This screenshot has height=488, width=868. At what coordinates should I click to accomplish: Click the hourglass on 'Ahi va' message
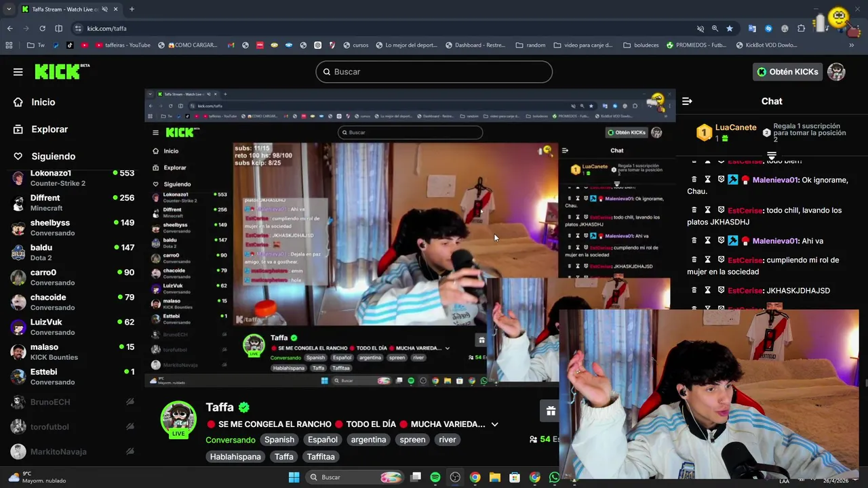tap(707, 241)
